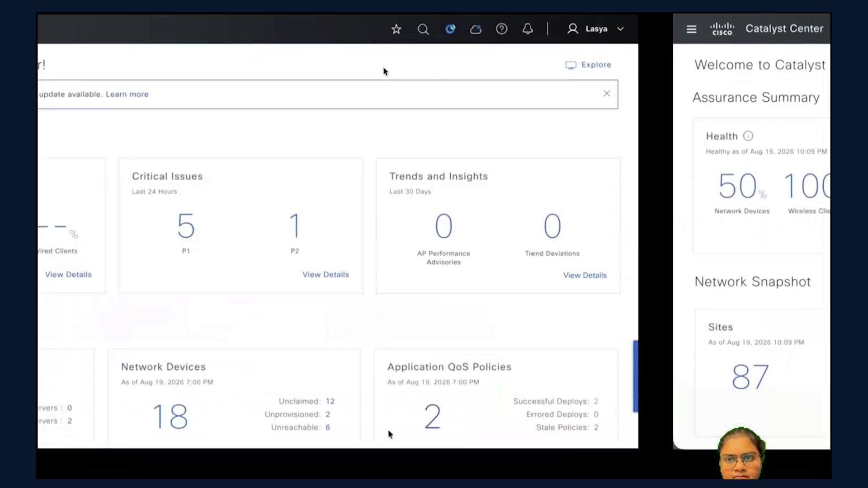
Task: Open hamburger menu in Catalyst Center window
Action: tap(691, 29)
